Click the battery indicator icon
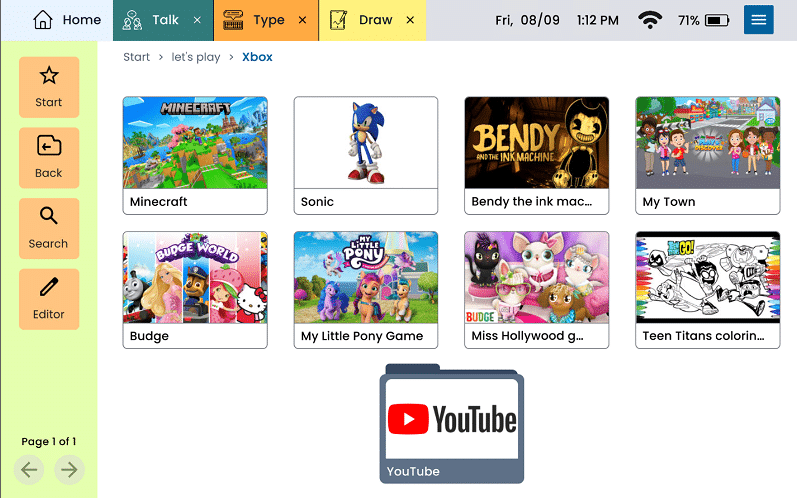 click(717, 20)
